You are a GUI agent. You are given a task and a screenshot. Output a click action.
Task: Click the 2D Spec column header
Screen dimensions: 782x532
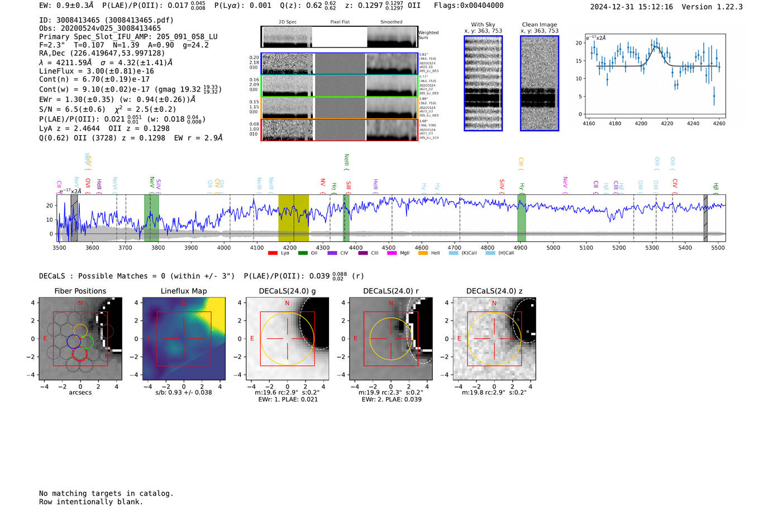pyautogui.click(x=288, y=22)
